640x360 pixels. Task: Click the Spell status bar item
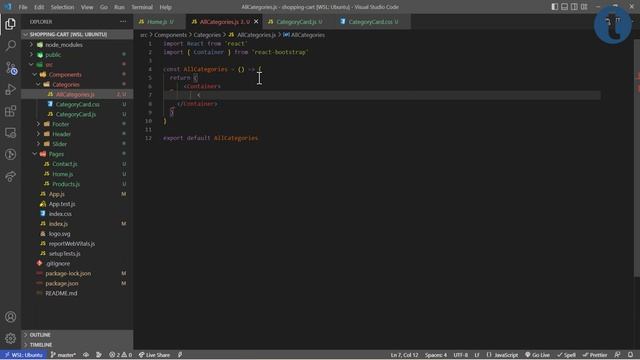(x=567, y=355)
